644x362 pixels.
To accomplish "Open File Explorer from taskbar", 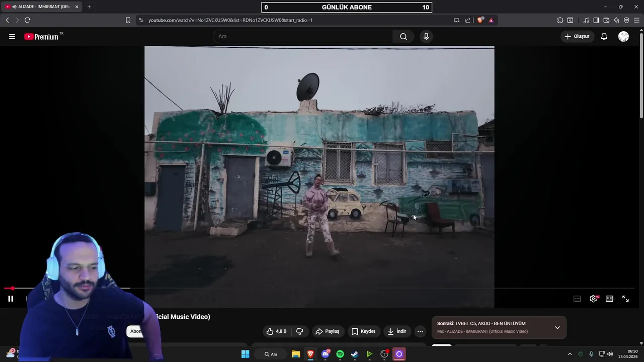I will (x=296, y=354).
